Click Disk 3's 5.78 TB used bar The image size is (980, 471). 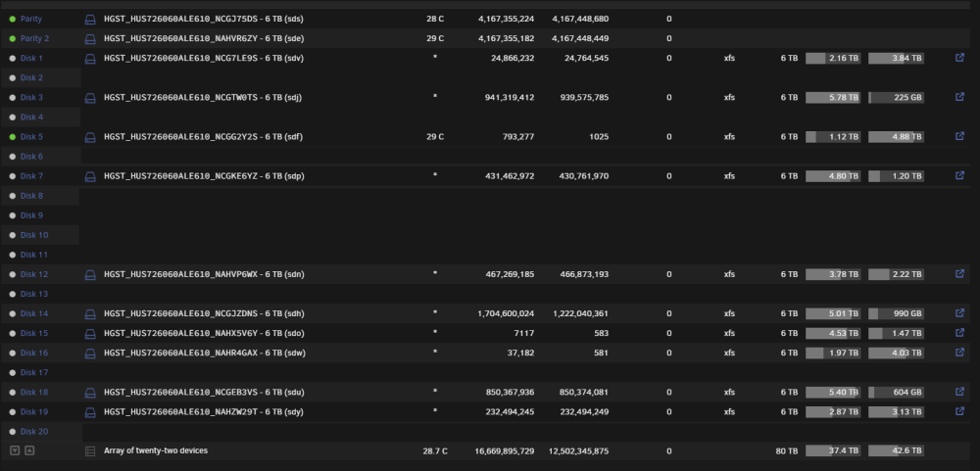(832, 98)
